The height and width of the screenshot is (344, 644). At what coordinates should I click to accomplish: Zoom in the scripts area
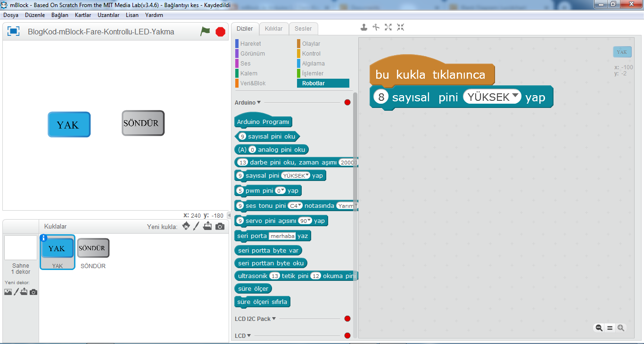tap(621, 328)
